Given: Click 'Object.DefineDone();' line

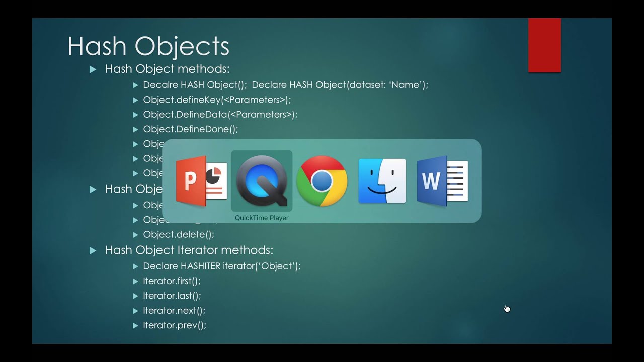Looking at the screenshot, I should pyautogui.click(x=191, y=129).
